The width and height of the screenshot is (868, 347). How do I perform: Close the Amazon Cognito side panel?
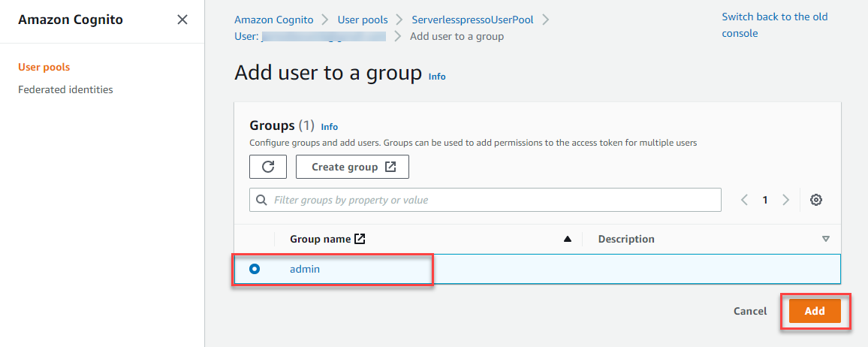[182, 20]
